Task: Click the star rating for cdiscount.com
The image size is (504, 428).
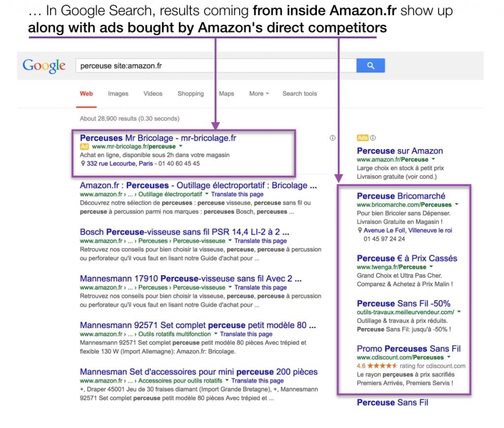Action: click(x=382, y=366)
